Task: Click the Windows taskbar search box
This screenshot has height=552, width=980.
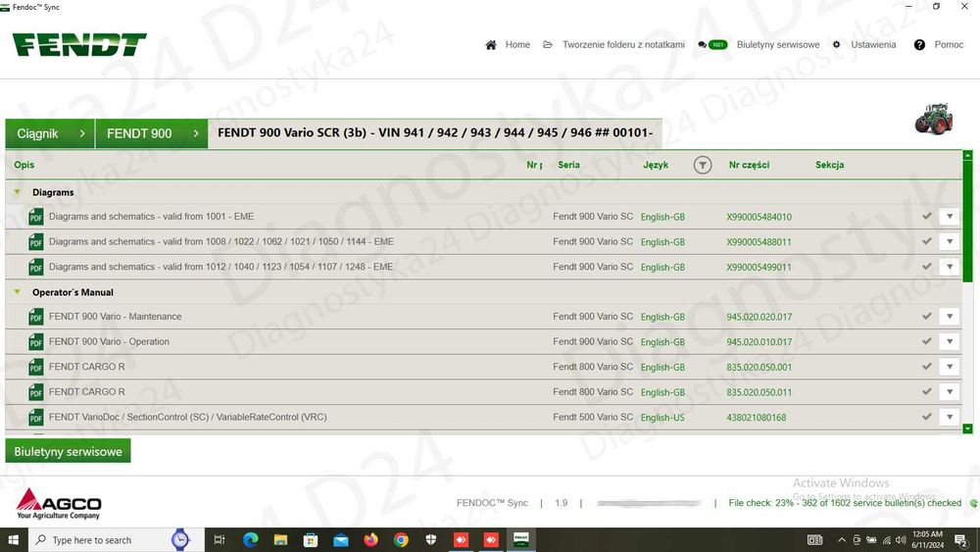Action: pos(115,539)
